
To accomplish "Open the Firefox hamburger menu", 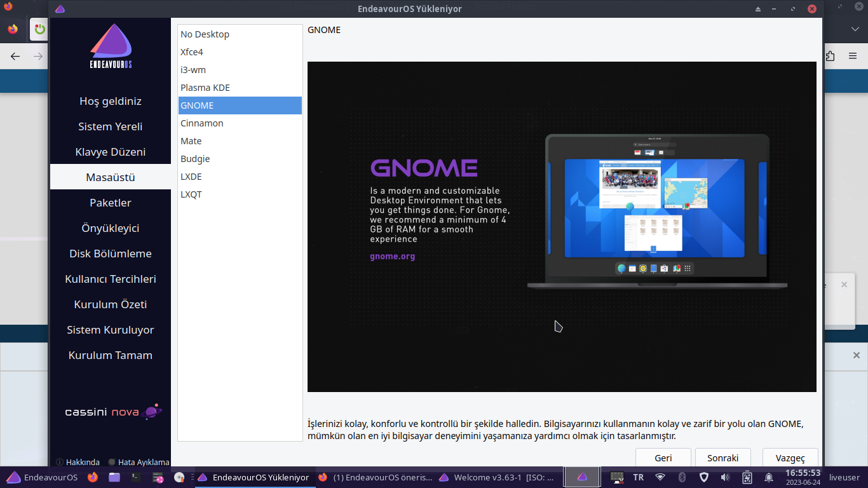I will tap(853, 57).
